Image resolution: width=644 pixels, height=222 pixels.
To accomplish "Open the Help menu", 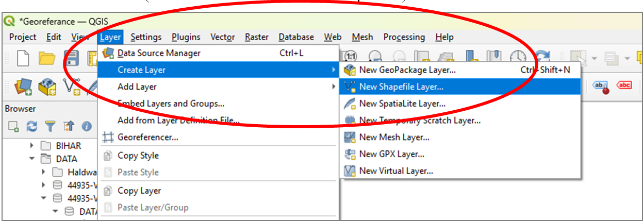I will 444,37.
